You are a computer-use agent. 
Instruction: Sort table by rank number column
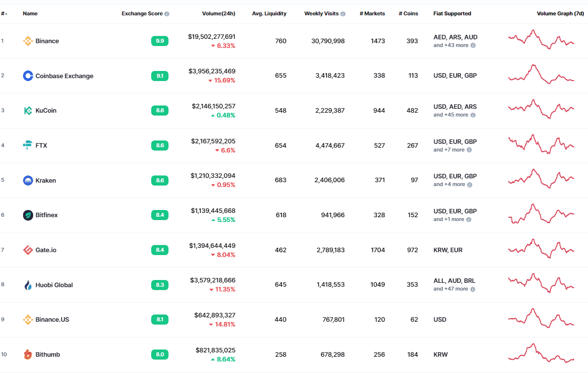click(4, 14)
